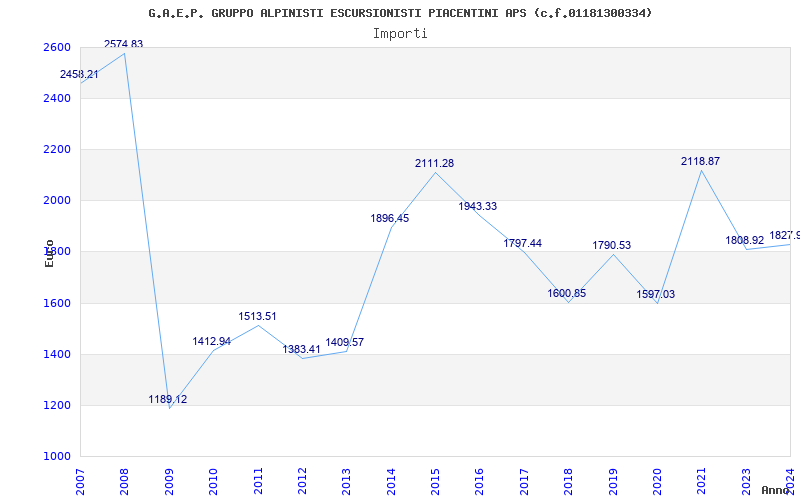This screenshot has height=500, width=800.
Task: Click the x-axis year label 2023
Action: [x=746, y=481]
